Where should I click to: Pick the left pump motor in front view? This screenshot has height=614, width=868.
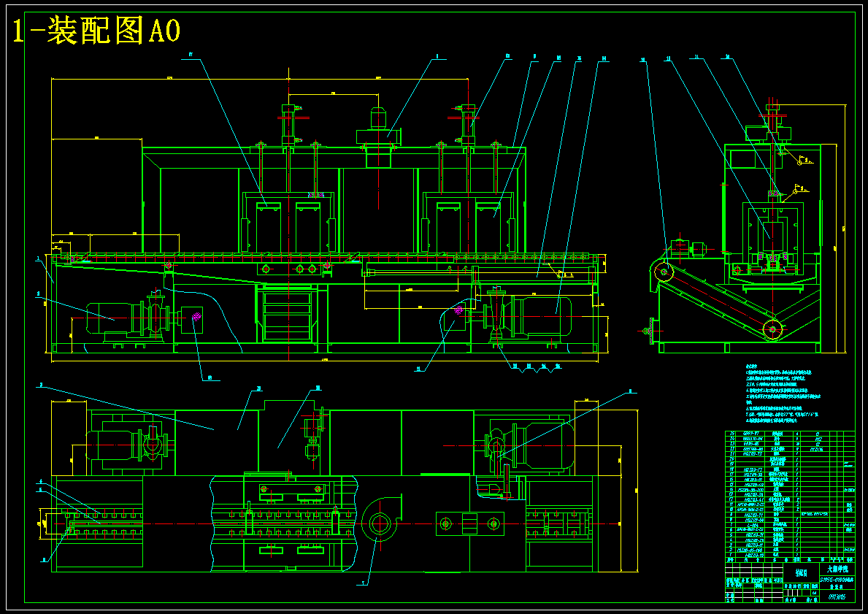point(113,320)
